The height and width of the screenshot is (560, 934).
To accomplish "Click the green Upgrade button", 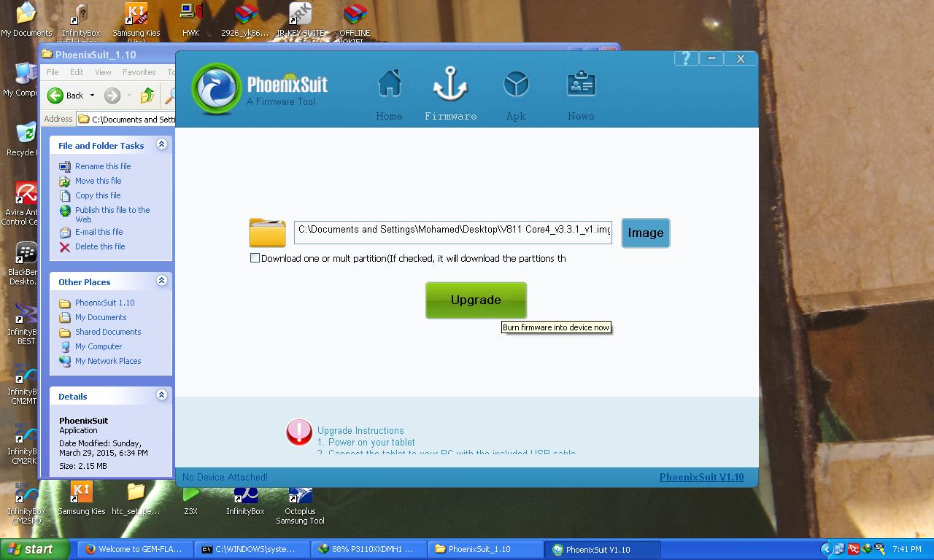I will pos(476,300).
